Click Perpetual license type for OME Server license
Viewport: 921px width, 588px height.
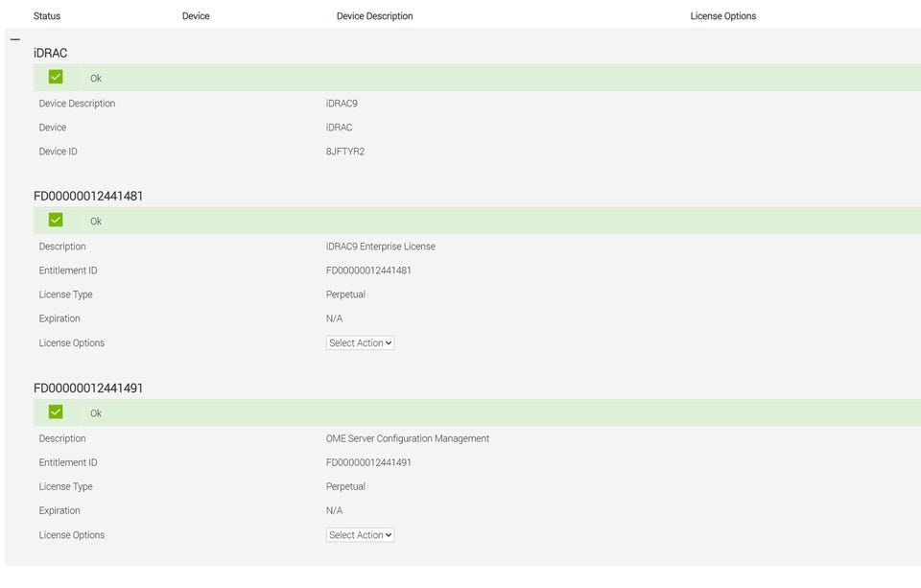coord(346,487)
